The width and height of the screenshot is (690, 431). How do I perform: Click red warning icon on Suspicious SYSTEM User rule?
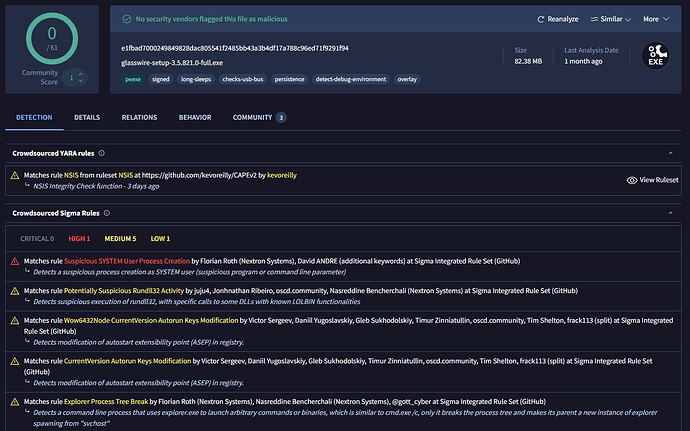point(15,261)
